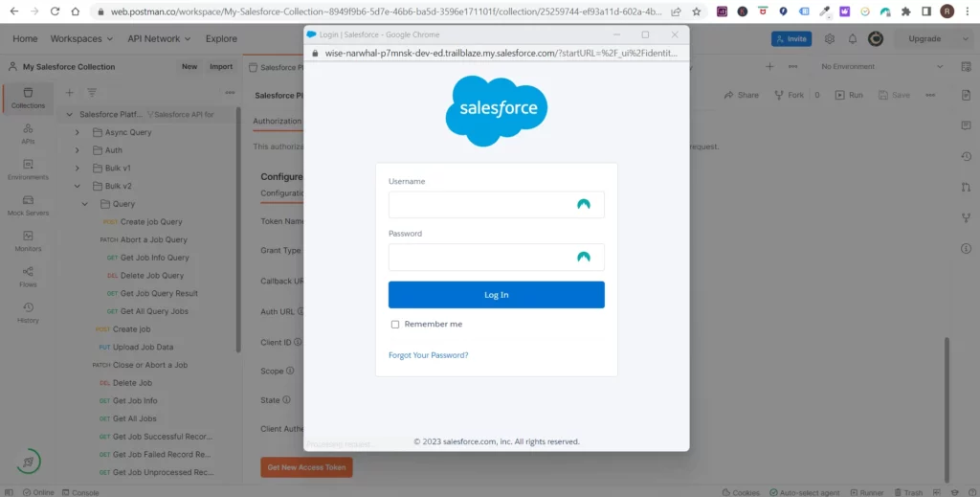Open the documentation icon in right sidebar

[967, 95]
